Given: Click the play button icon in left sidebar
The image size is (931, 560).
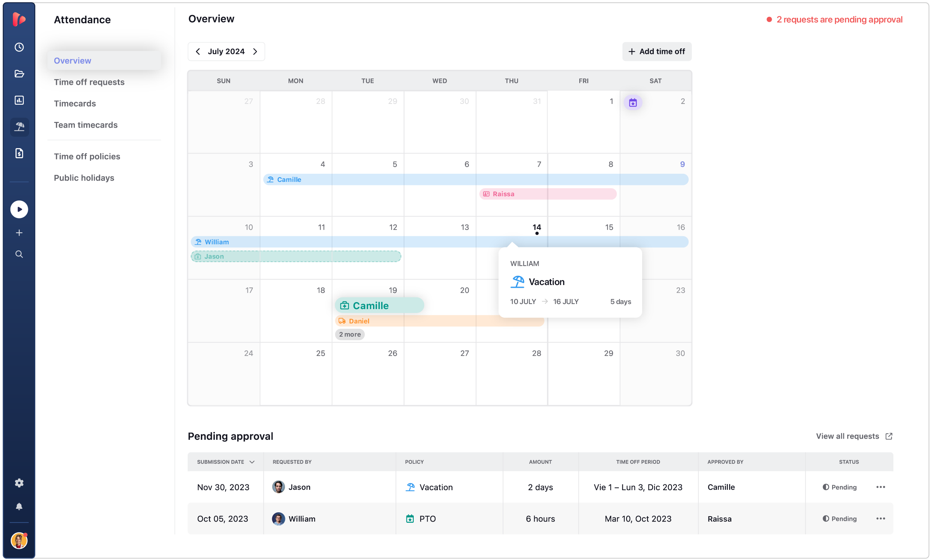Looking at the screenshot, I should pyautogui.click(x=19, y=209).
